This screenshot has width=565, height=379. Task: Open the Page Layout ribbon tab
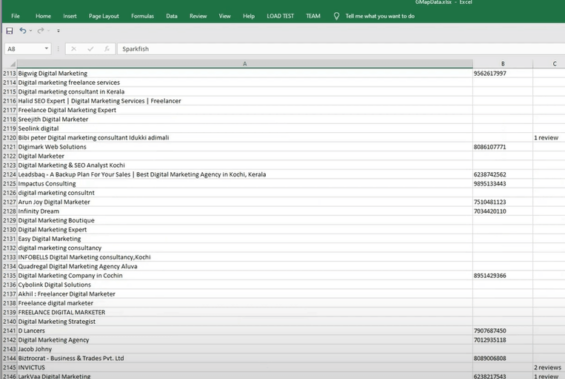click(x=104, y=16)
